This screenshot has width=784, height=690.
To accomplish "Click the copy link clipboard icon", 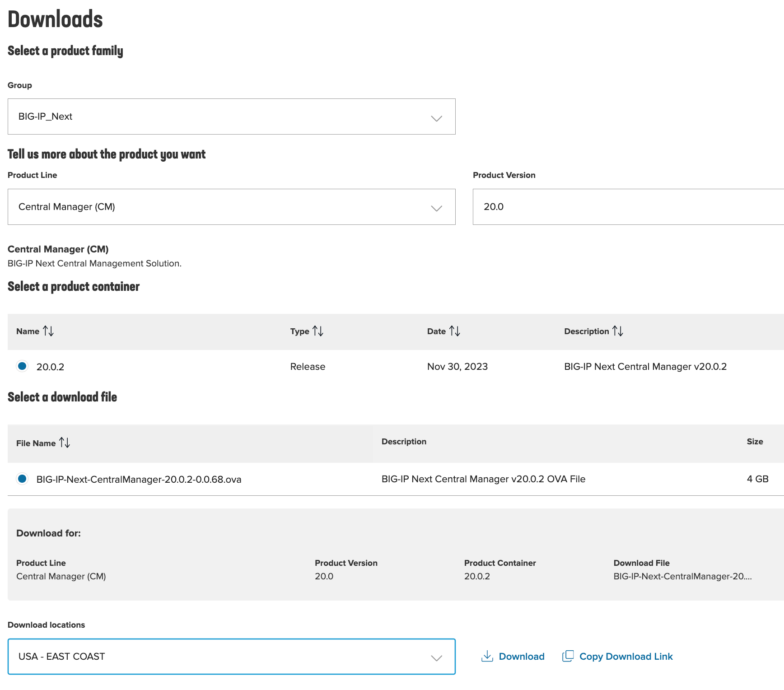I will click(x=568, y=656).
